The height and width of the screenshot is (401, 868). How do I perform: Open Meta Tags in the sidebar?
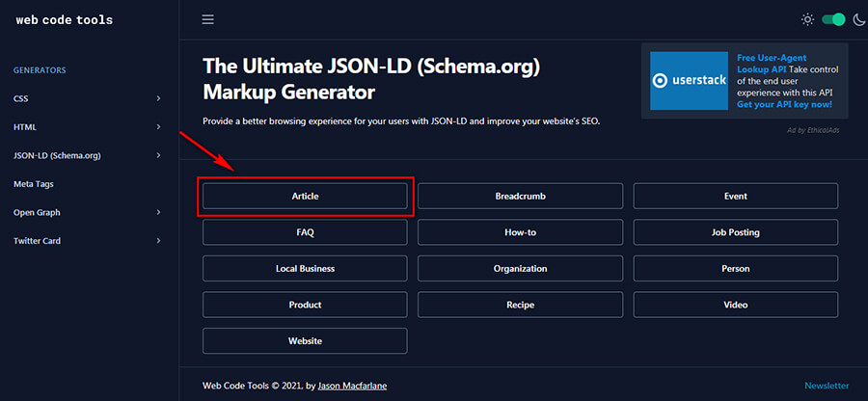34,184
